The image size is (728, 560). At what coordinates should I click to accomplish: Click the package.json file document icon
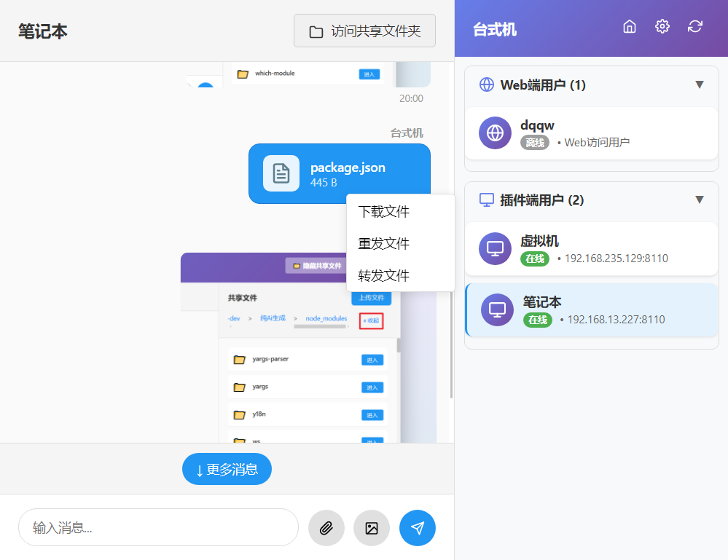coord(281,173)
